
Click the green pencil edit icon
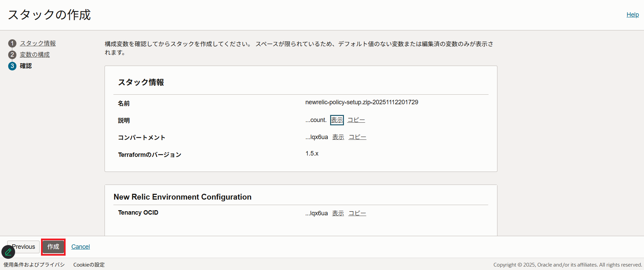(x=8, y=252)
